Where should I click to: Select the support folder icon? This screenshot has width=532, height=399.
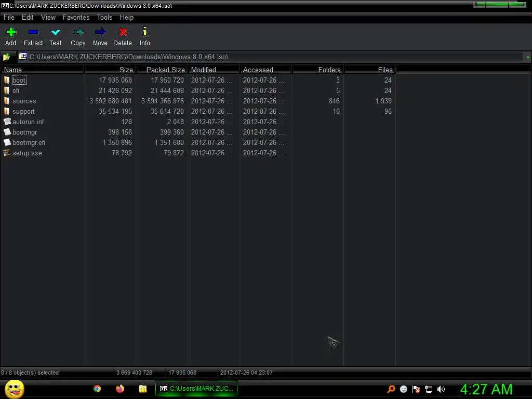tap(6, 111)
